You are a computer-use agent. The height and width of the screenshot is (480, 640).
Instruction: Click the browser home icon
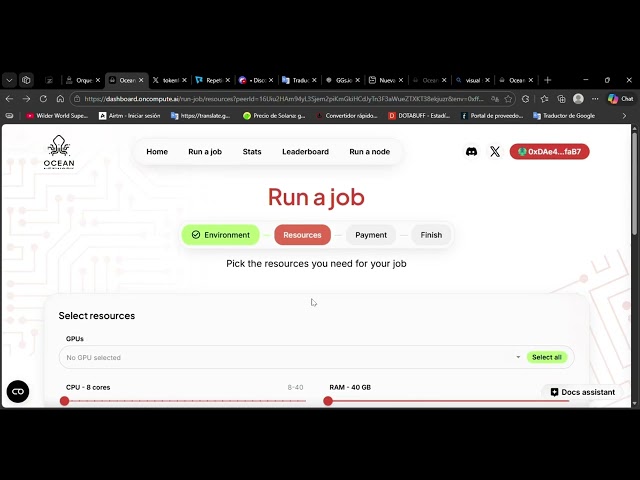tap(60, 99)
